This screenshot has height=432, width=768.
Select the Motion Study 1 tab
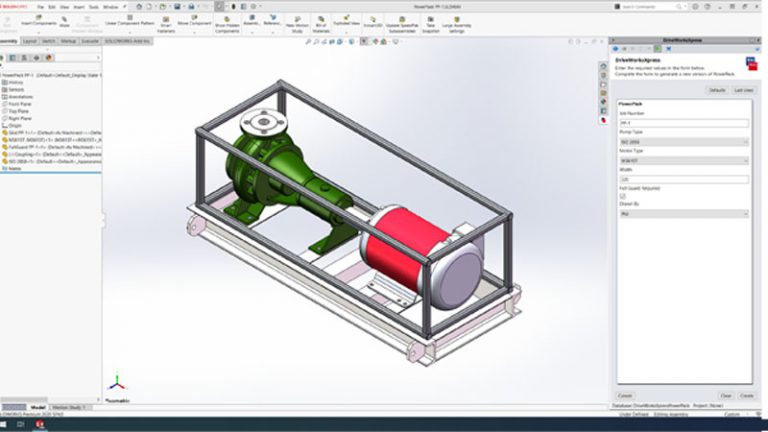pos(69,408)
